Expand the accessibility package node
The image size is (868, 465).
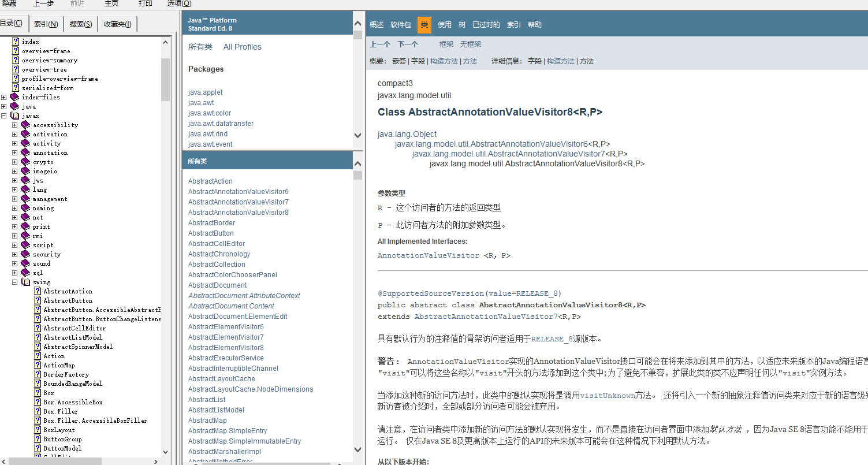click(15, 125)
